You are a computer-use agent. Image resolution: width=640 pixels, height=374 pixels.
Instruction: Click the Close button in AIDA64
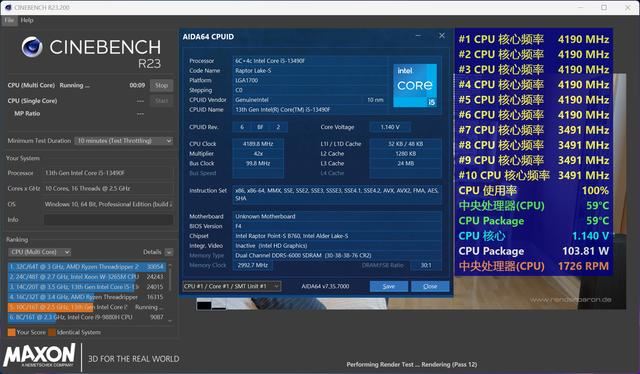[x=430, y=286]
